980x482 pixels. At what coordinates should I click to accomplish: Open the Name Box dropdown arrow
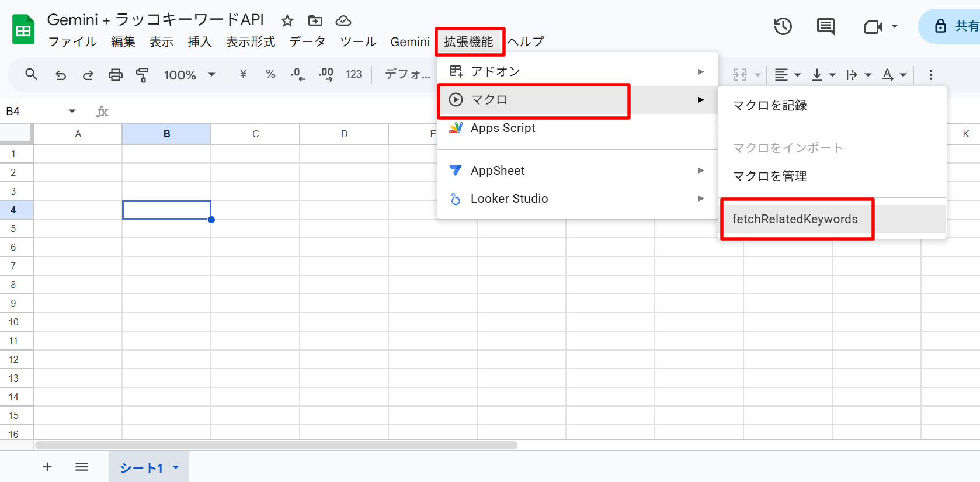pyautogui.click(x=72, y=111)
